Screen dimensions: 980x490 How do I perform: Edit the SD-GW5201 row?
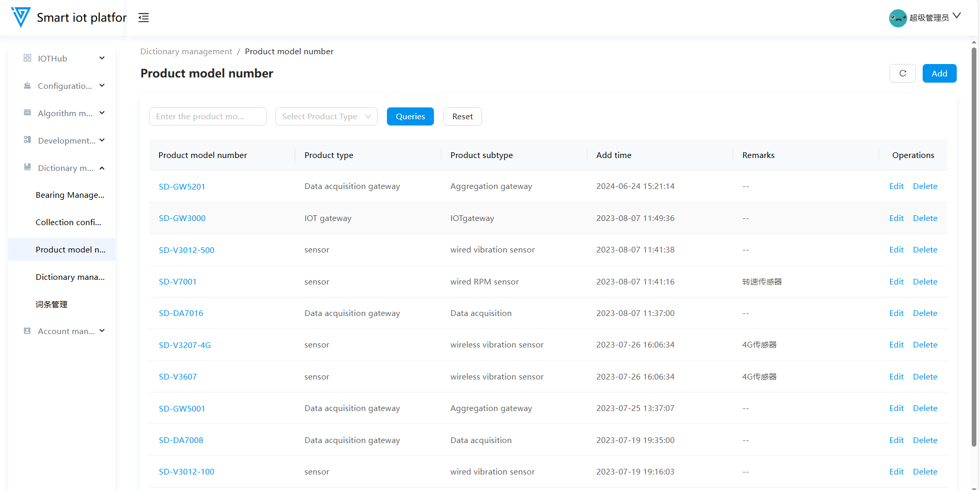click(x=896, y=186)
